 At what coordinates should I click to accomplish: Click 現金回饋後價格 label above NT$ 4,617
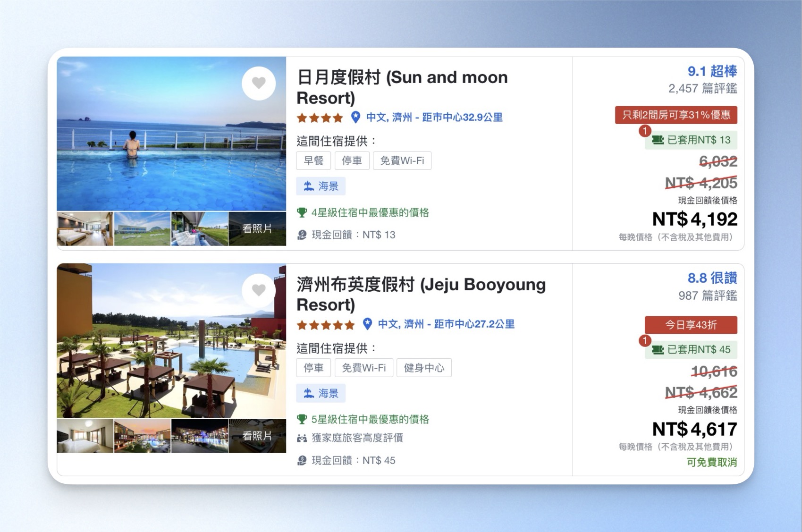tap(708, 410)
